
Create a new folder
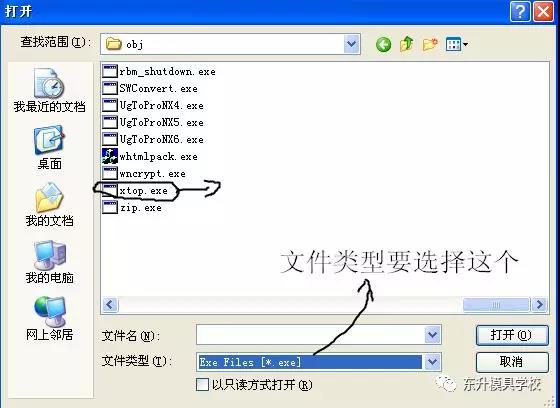pyautogui.click(x=430, y=44)
